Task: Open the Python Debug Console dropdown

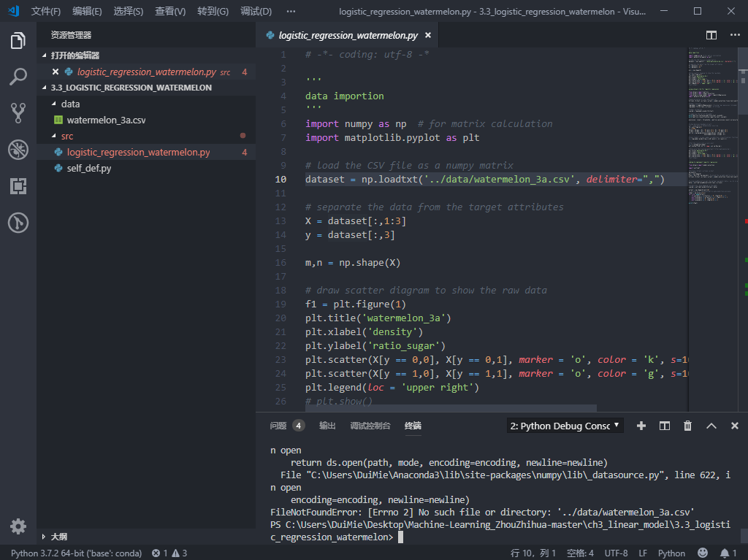Action: click(564, 425)
